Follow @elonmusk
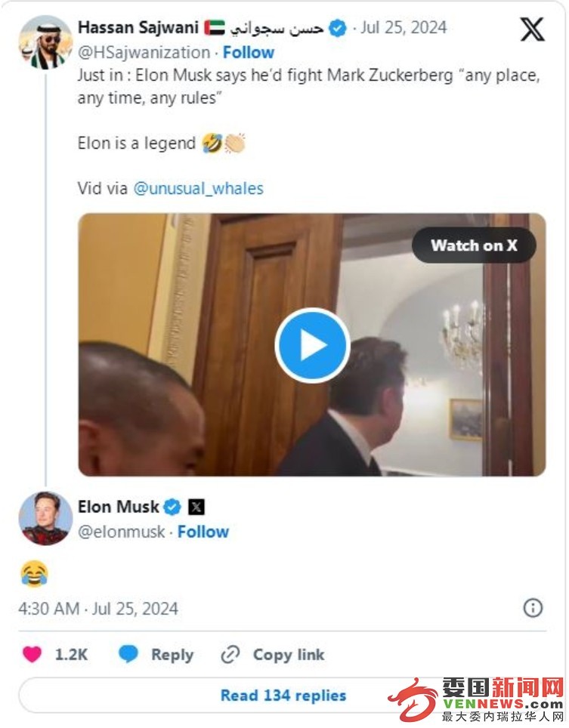Screen dimensions: 569x728 [203, 532]
